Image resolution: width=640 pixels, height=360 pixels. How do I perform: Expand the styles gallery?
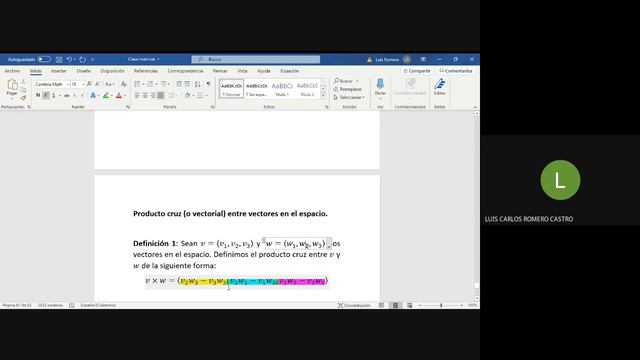tap(323, 96)
